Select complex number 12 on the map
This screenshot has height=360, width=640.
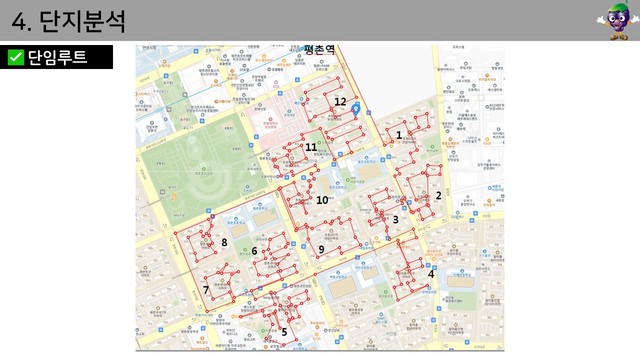pyautogui.click(x=340, y=102)
